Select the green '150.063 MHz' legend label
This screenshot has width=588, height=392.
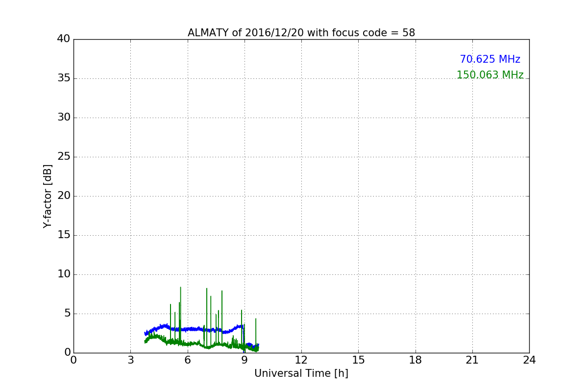(490, 75)
